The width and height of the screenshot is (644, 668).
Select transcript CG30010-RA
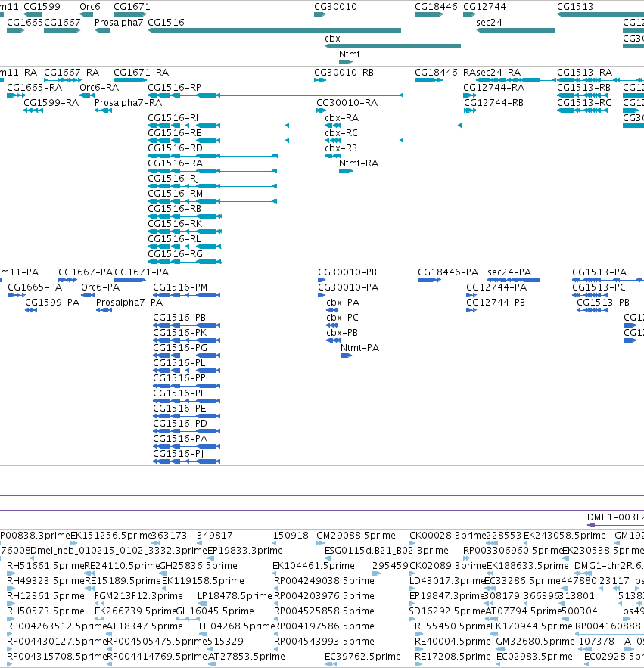322,110
